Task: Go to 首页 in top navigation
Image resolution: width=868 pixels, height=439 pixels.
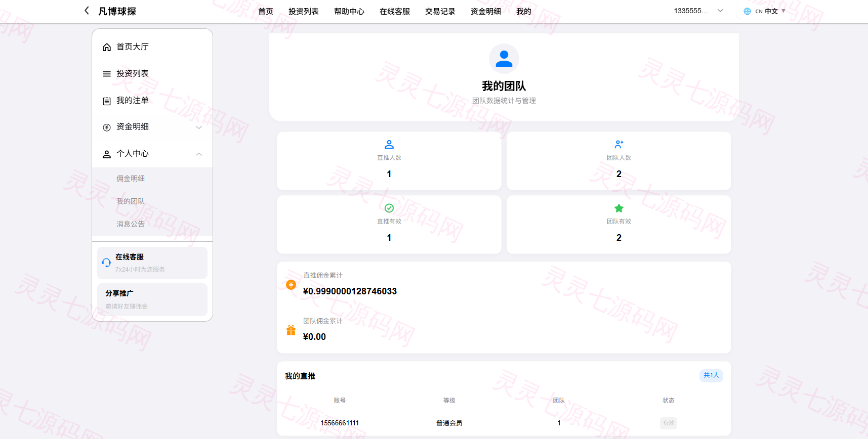Action: [x=266, y=11]
